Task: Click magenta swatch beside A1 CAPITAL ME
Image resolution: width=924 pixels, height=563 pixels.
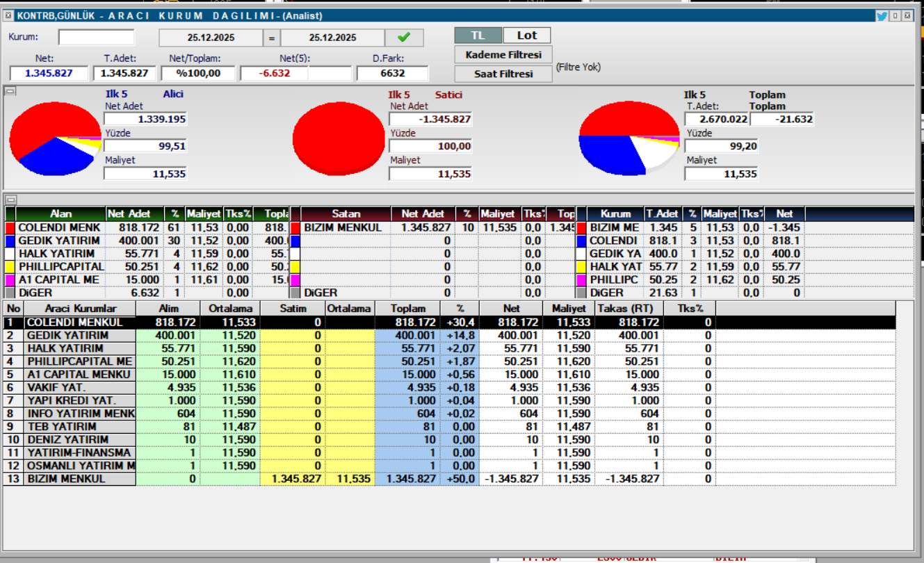Action: [x=10, y=280]
